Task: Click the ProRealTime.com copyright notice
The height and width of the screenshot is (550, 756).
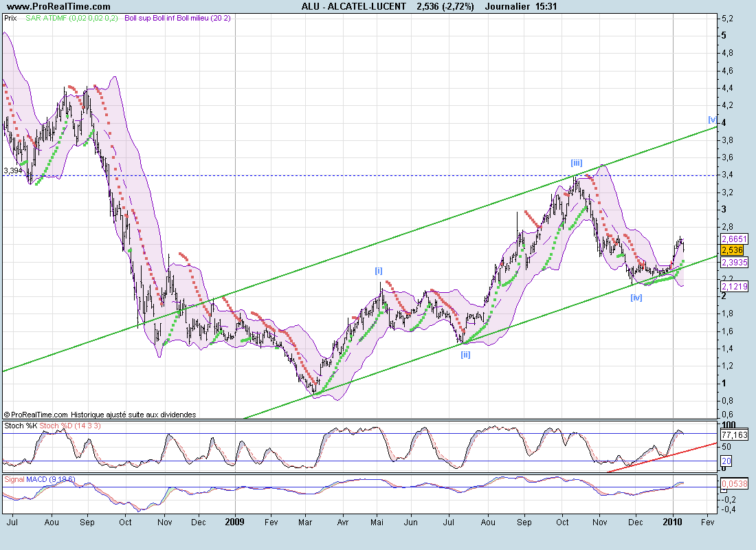Action: pyautogui.click(x=100, y=415)
